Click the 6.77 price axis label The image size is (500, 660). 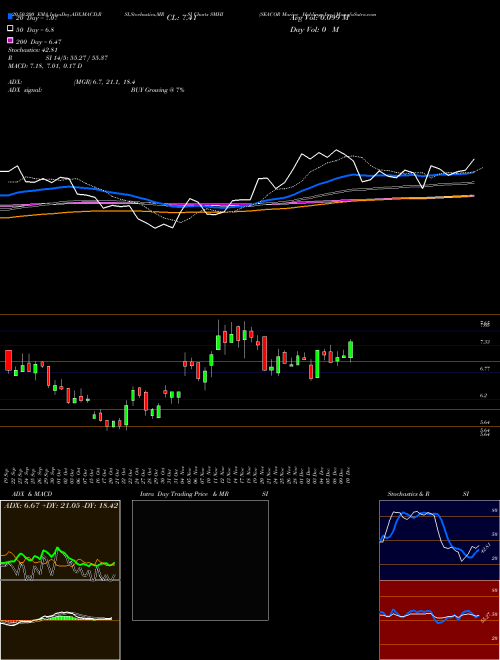coord(485,369)
